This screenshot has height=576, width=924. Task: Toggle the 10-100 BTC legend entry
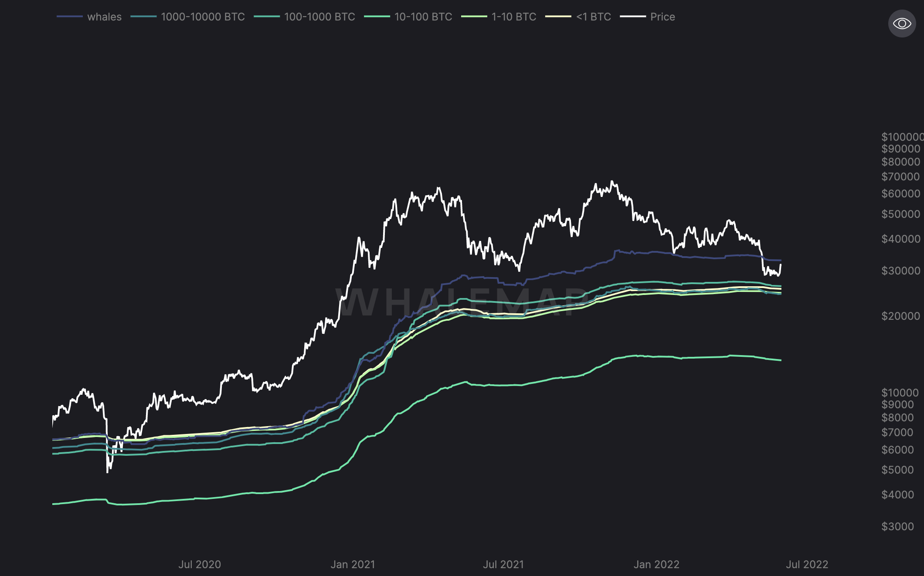[x=423, y=17]
